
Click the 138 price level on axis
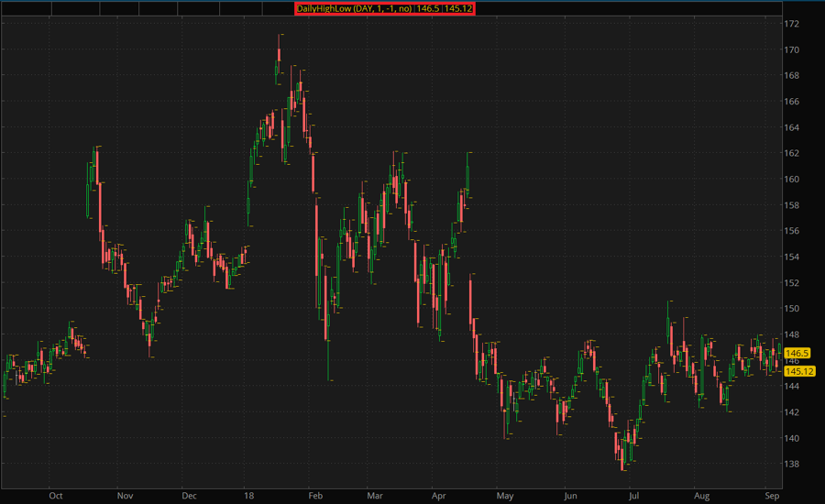792,464
